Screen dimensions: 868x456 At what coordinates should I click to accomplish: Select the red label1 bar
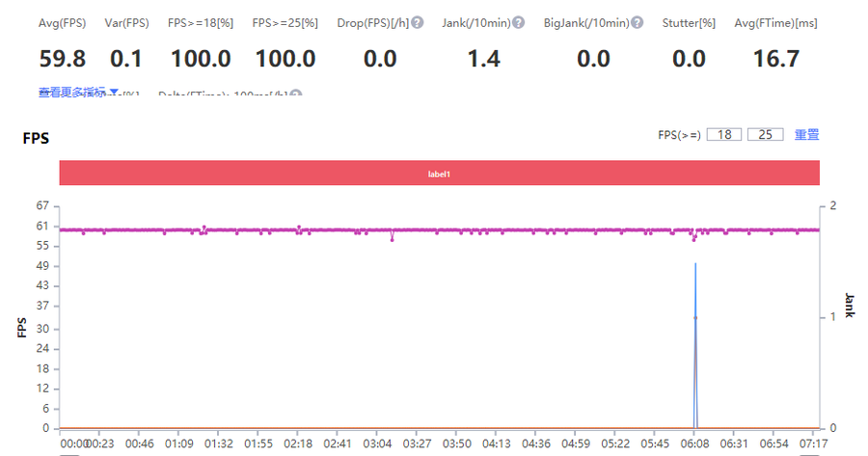[x=439, y=174]
